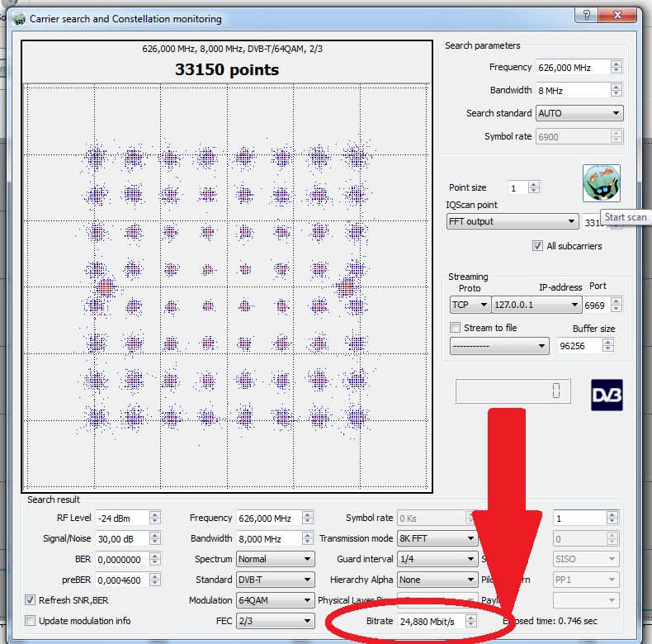Open the Search standard AUTO dropdown

tap(579, 113)
